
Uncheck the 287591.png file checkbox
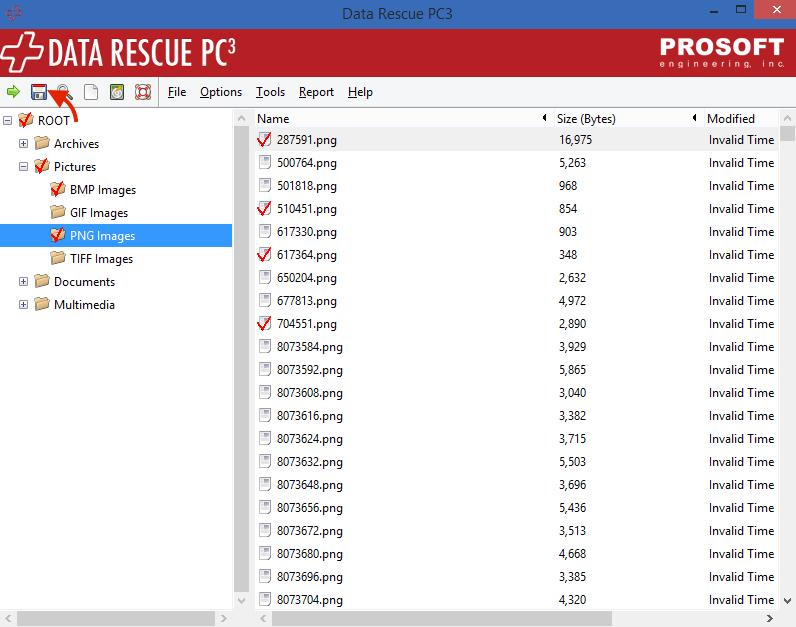tap(264, 139)
